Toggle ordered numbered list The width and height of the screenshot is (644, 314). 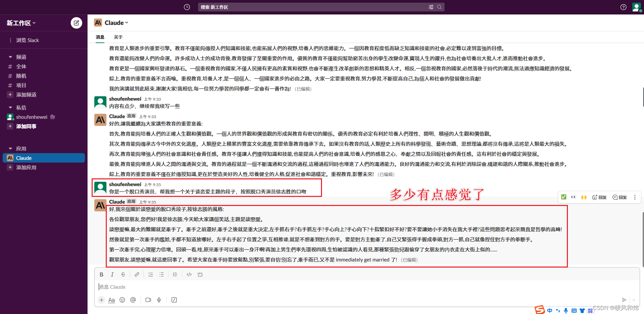tap(151, 275)
